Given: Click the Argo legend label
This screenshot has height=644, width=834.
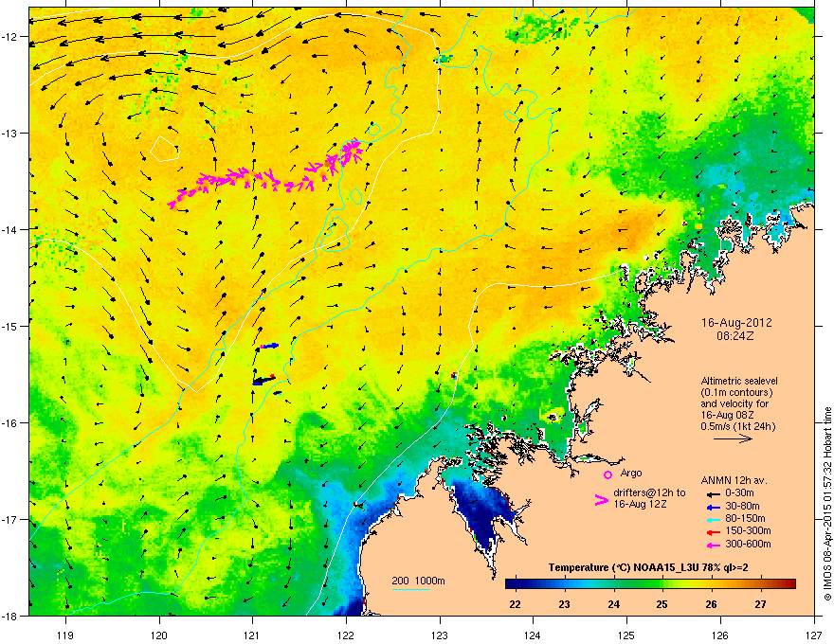Looking at the screenshot, I should [x=631, y=473].
